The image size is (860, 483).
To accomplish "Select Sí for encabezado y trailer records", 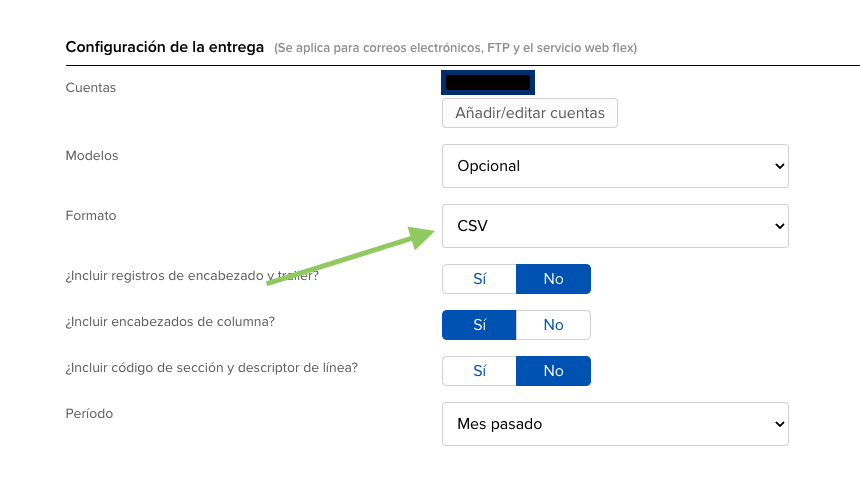I will pyautogui.click(x=479, y=279).
